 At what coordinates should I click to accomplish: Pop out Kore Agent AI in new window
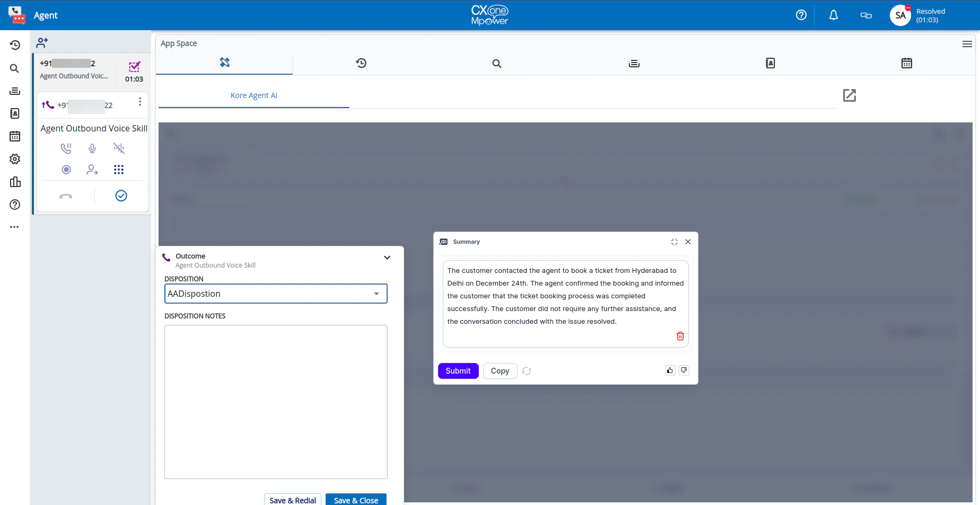850,95
